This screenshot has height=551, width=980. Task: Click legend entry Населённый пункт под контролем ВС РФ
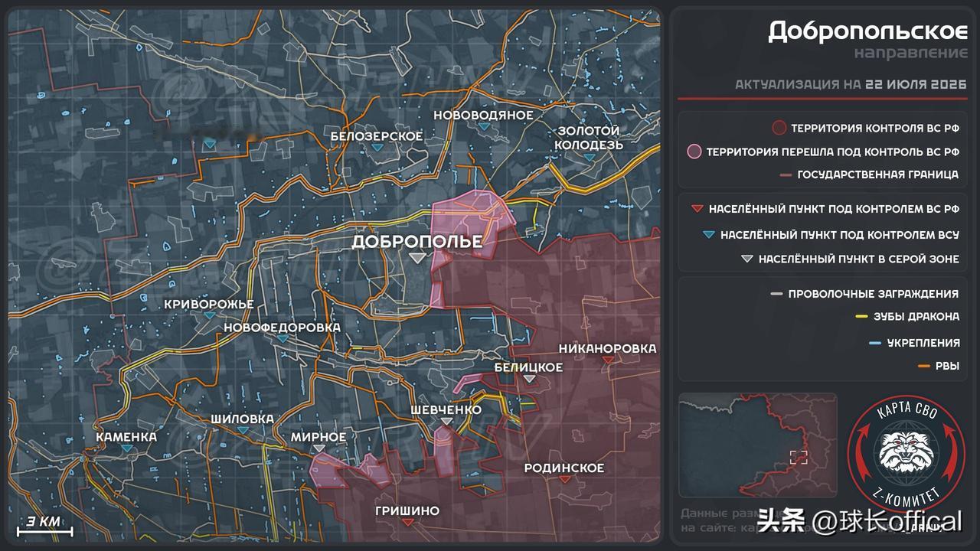(834, 209)
